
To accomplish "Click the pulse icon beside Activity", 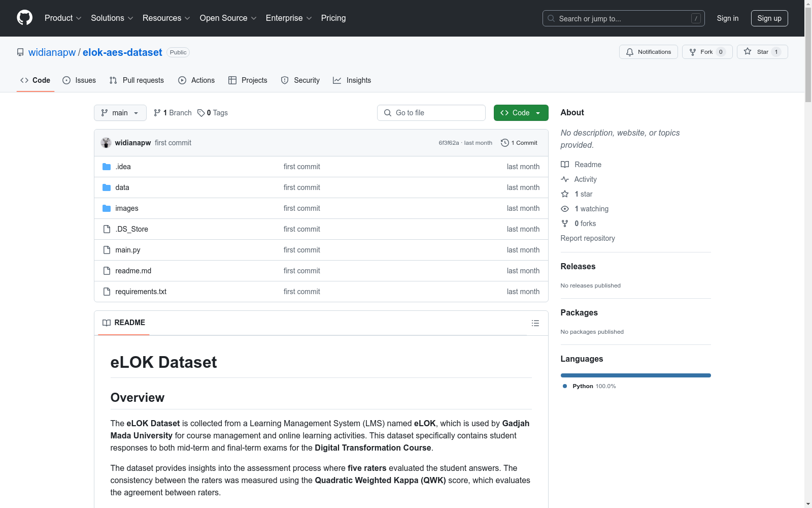I will [565, 179].
